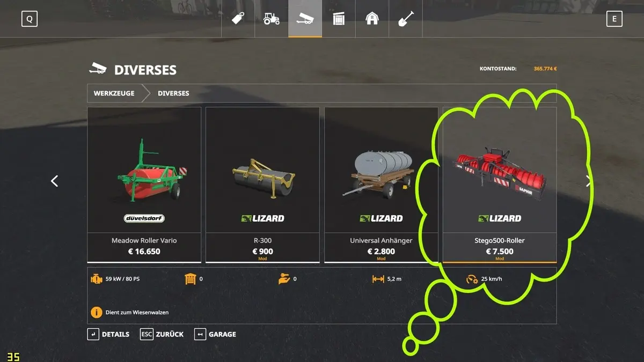Switch to the tractor vehicles category tab
The width and height of the screenshot is (644, 362).
tap(271, 19)
